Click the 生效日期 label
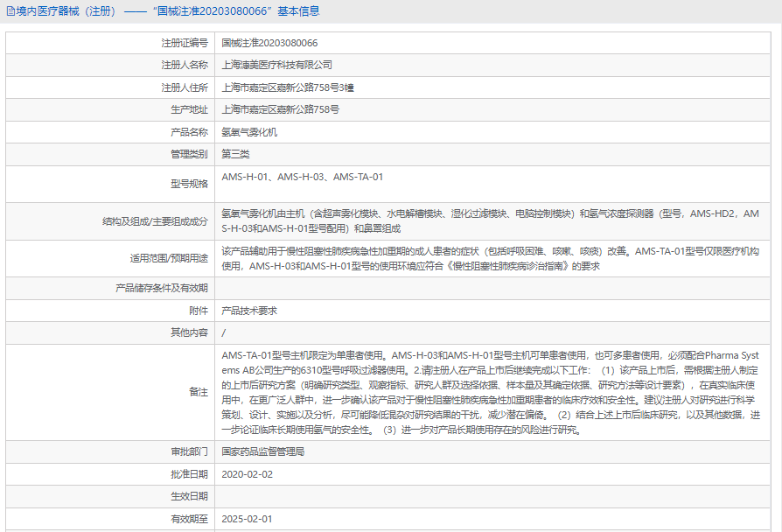The image size is (782, 532). (189, 496)
